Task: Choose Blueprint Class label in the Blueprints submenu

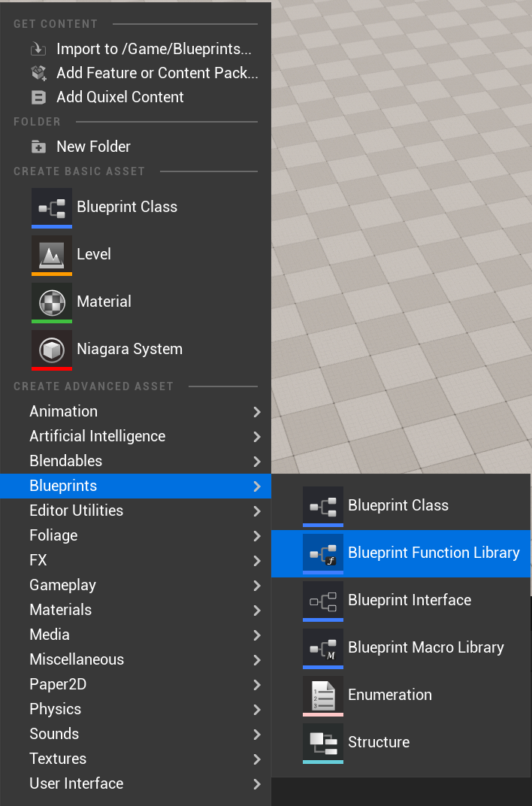Action: click(398, 505)
